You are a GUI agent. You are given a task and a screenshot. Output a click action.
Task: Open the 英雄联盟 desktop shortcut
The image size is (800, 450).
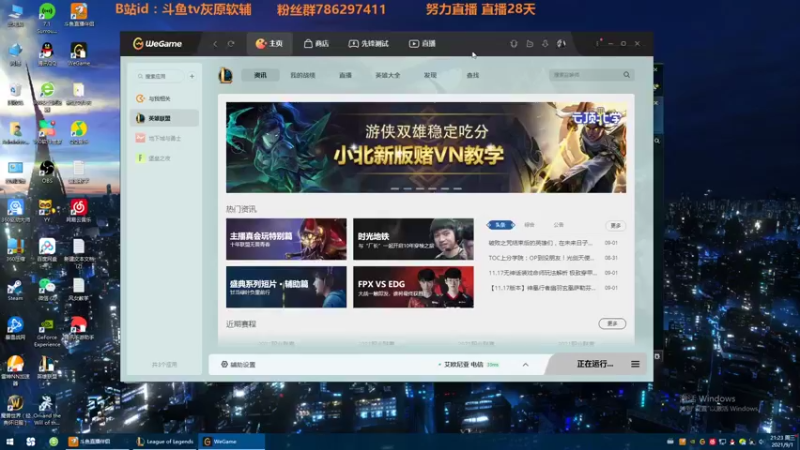point(47,368)
